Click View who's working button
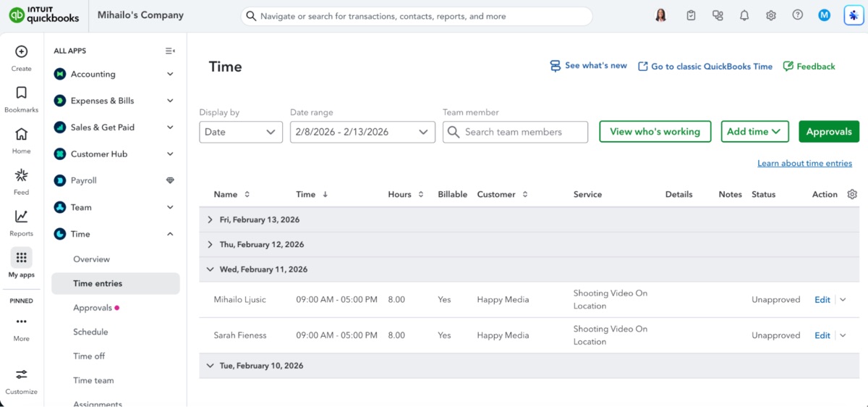 [655, 132]
